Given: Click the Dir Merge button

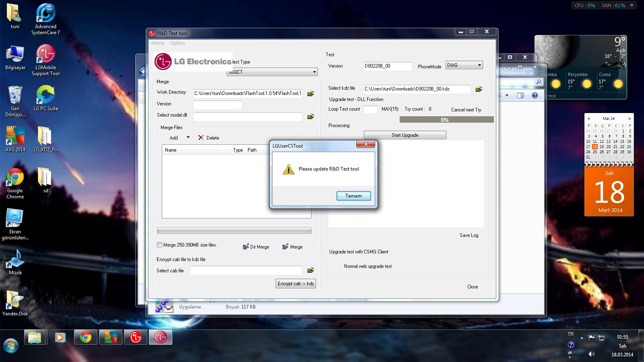Looking at the screenshot, I should [x=256, y=247].
